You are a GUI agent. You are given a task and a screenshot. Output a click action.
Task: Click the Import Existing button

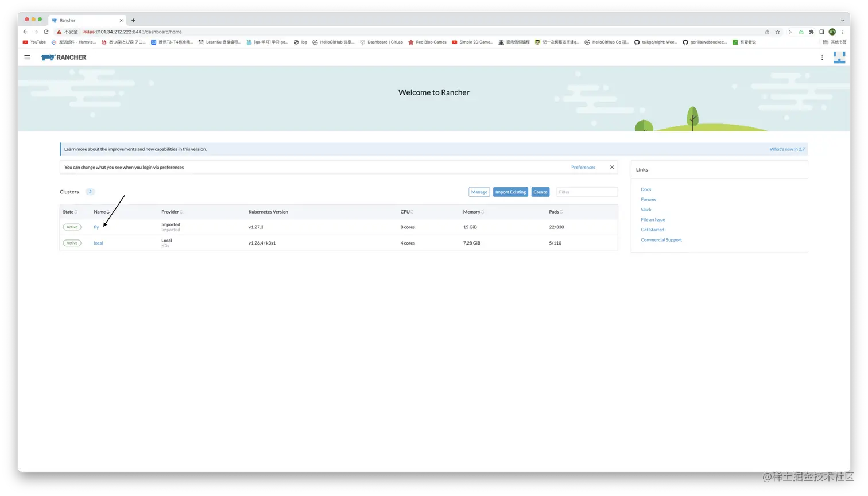[x=510, y=192]
